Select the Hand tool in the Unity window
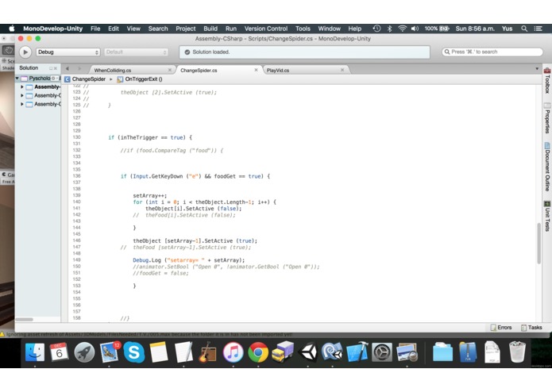 [x=8, y=50]
